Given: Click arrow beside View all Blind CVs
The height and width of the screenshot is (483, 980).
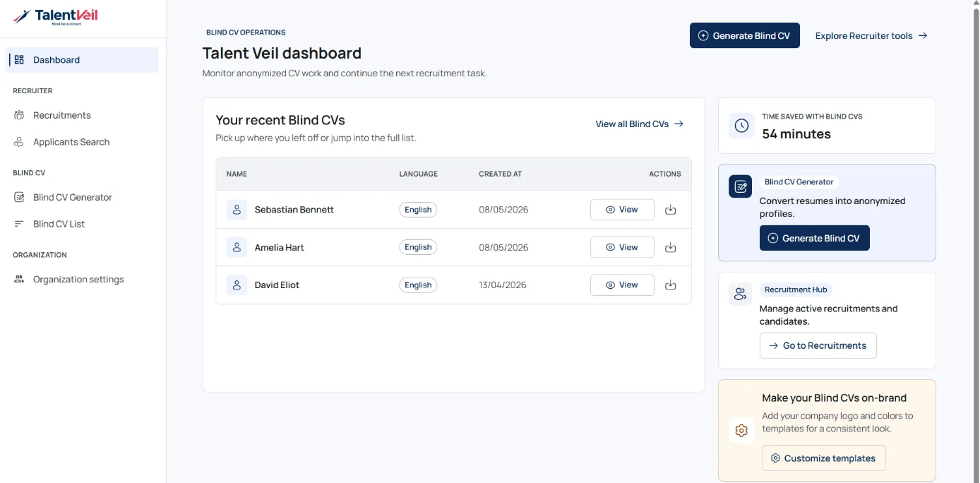Looking at the screenshot, I should point(679,124).
